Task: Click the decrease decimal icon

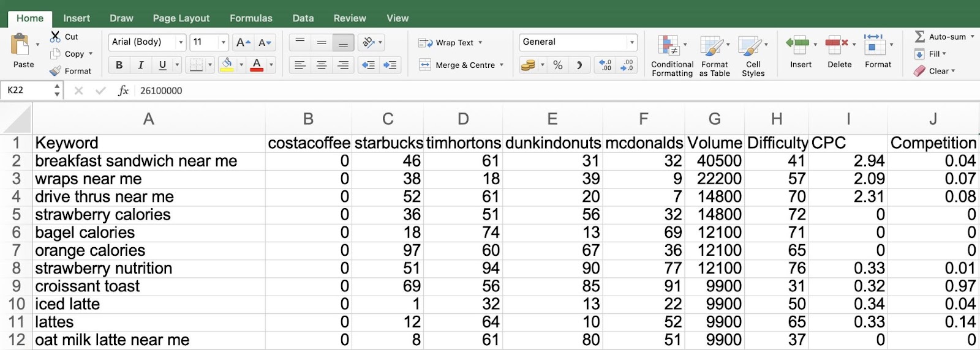Action: (627, 65)
